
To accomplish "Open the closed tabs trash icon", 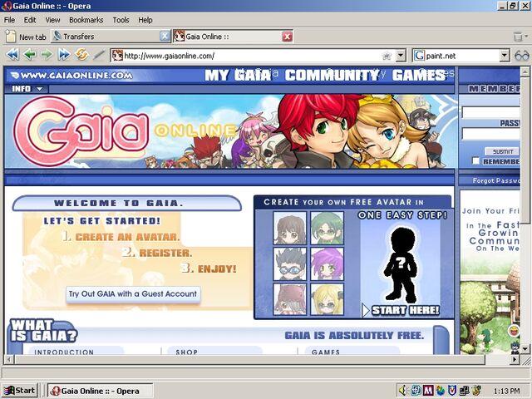I will (x=518, y=37).
